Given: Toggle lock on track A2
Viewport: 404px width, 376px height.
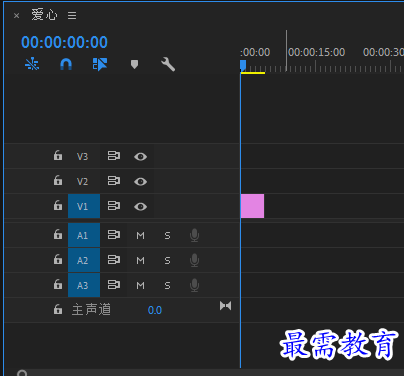Looking at the screenshot, I should (x=58, y=259).
